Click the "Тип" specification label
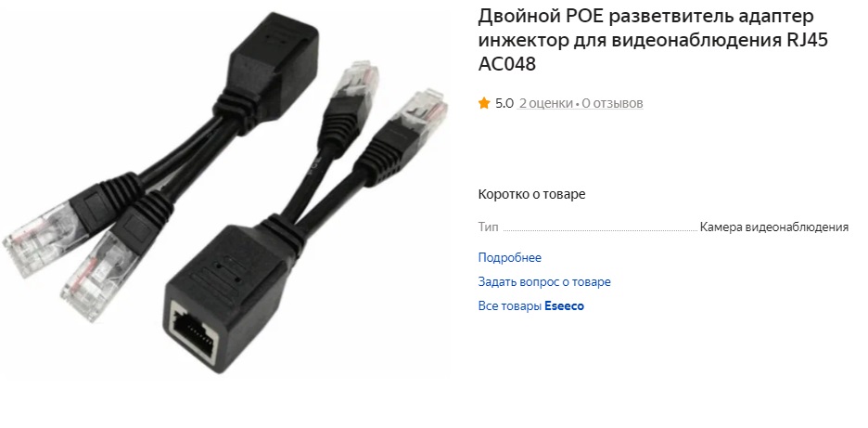This screenshot has width=868, height=428. pos(488,227)
